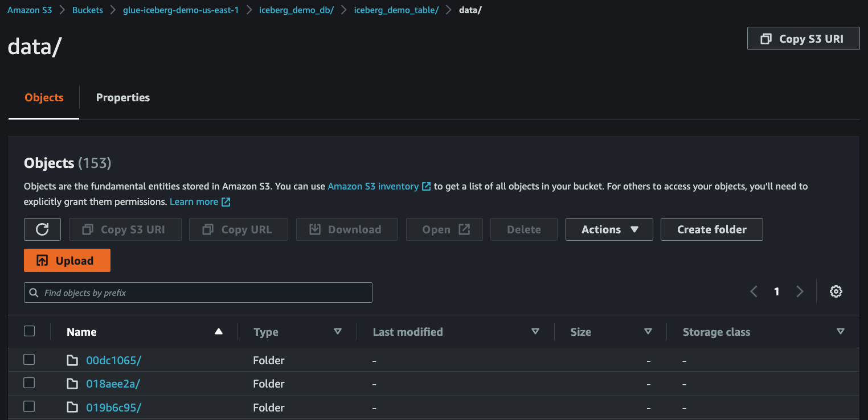Click the Create folder button
Viewport: 868px width, 420px height.
click(711, 229)
